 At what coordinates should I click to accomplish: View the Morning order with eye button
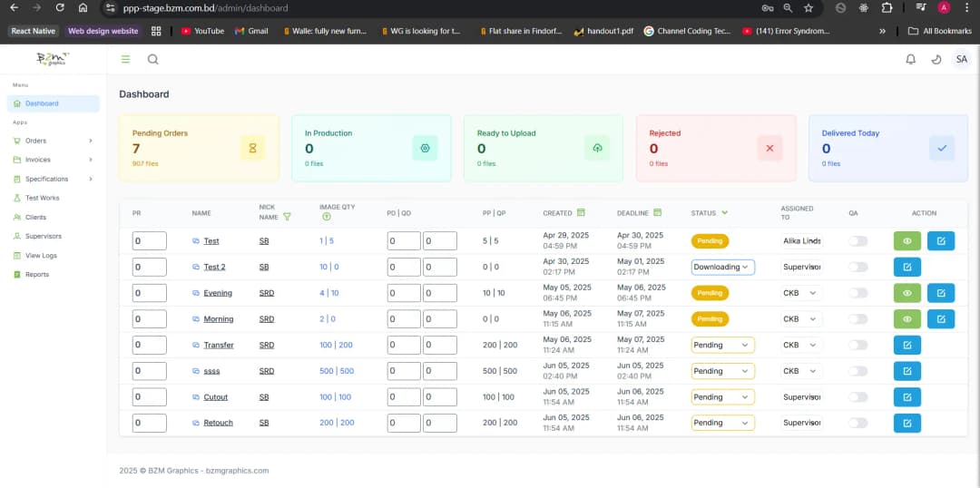[906, 318]
